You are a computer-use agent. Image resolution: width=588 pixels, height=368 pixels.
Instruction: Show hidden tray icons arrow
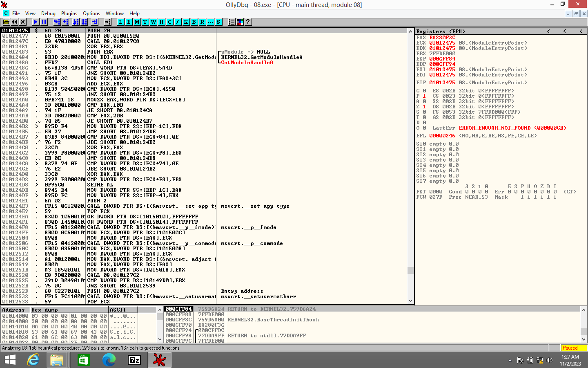pos(510,360)
